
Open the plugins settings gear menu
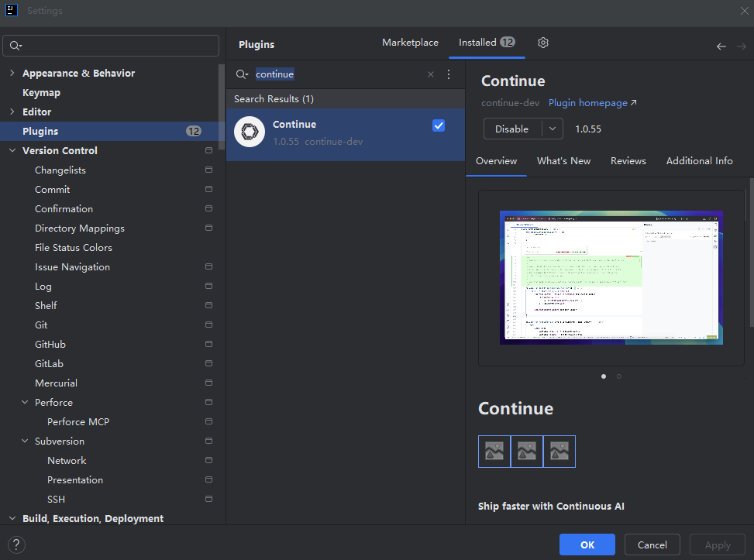[543, 43]
